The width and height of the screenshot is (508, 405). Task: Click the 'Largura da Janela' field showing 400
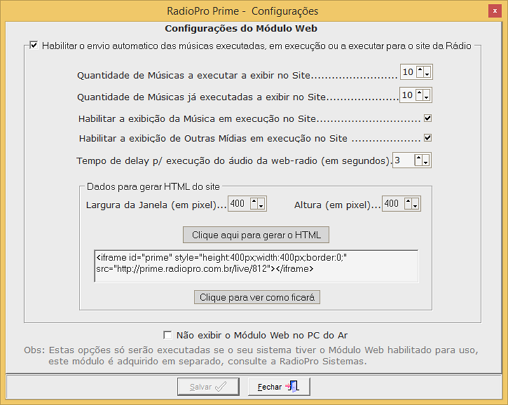point(239,204)
